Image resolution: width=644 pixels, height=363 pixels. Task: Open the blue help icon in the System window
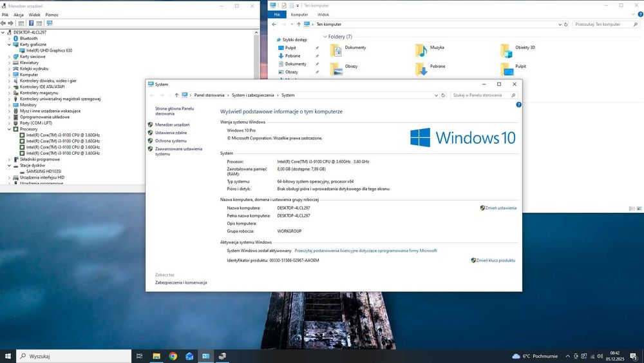[518, 105]
